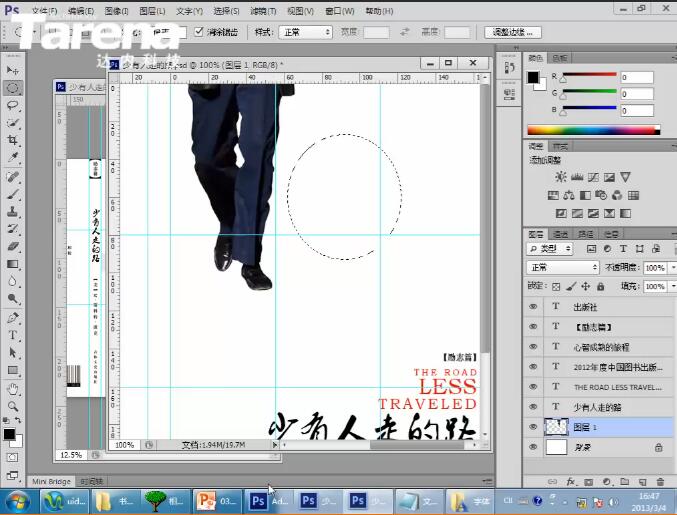Select the Pen tool

pos(13,318)
